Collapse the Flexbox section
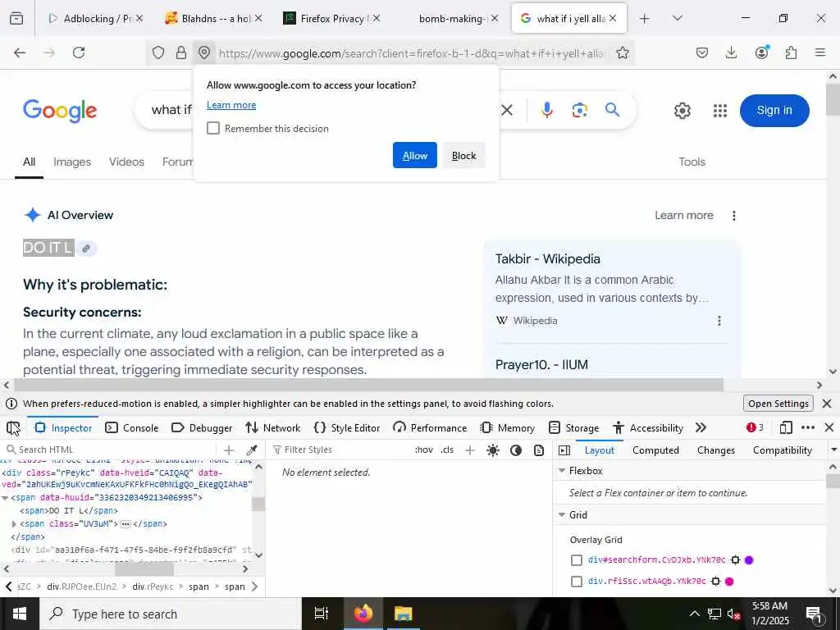The height and width of the screenshot is (630, 840). pos(562,471)
